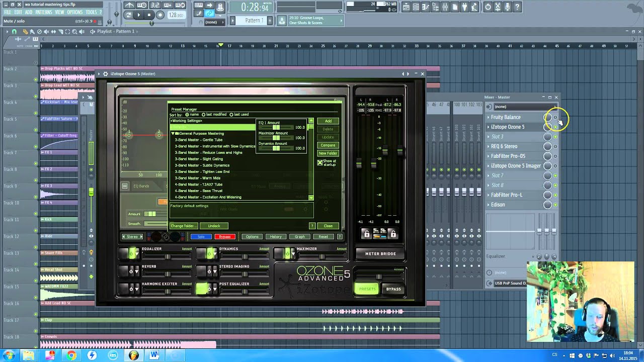The image size is (644, 362).
Task: Open the ADD menu
Action: (29, 12)
